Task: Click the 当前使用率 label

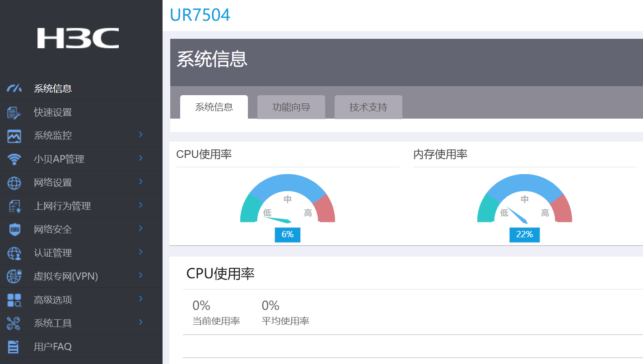Action: tap(216, 321)
